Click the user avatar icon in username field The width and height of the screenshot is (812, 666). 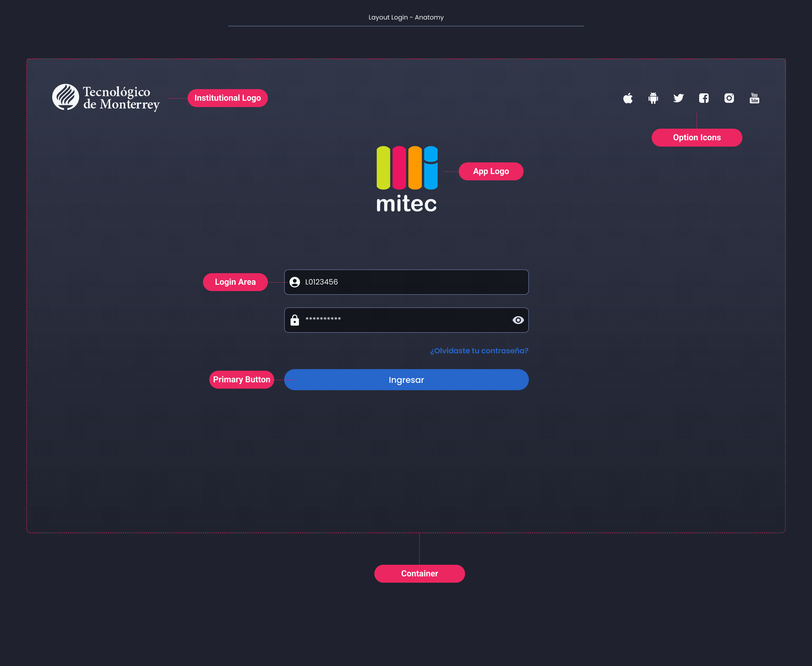click(294, 282)
